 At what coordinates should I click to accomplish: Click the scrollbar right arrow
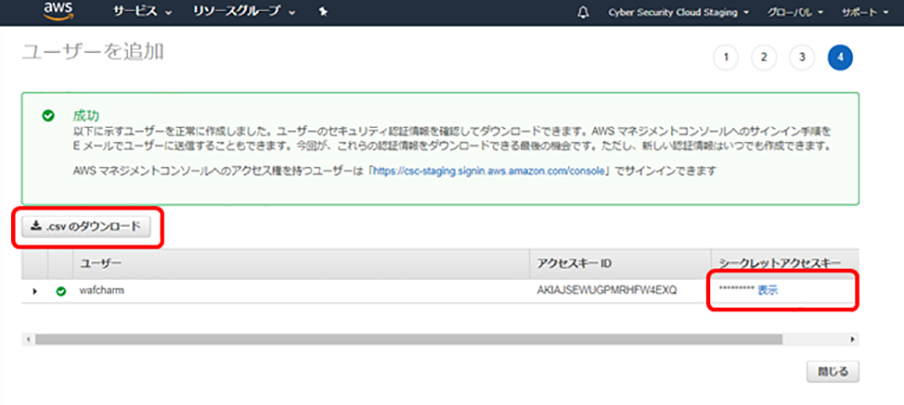pyautogui.click(x=852, y=338)
